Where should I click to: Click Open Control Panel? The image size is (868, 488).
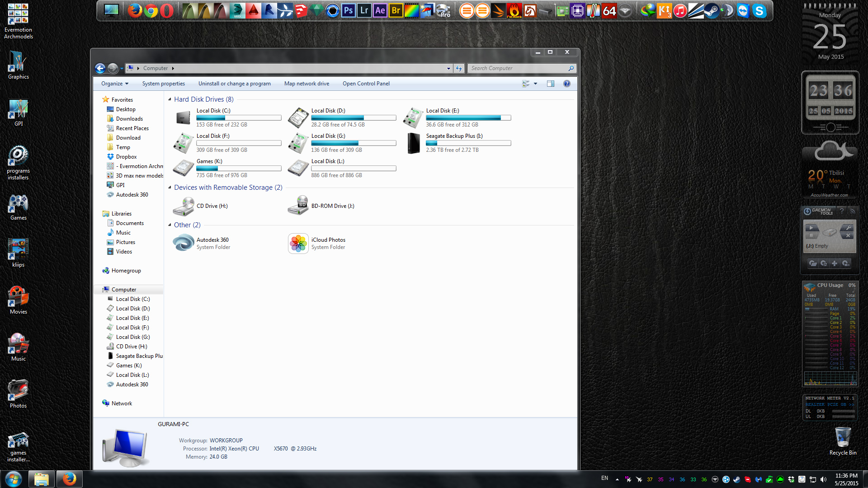pyautogui.click(x=366, y=84)
